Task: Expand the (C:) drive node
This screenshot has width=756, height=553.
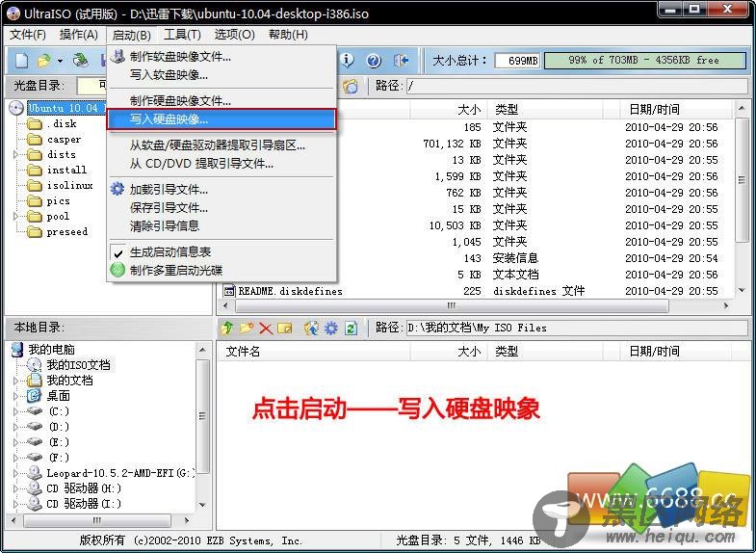Action: pos(16,411)
